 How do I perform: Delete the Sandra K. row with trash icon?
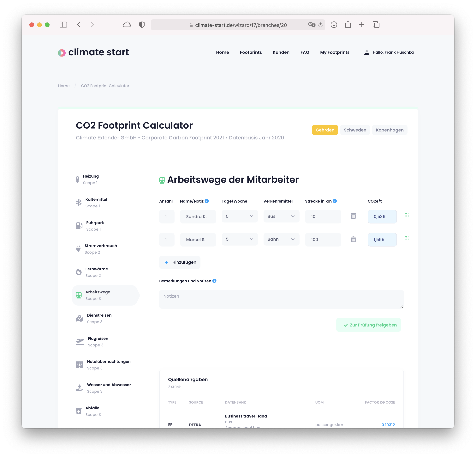pos(353,216)
